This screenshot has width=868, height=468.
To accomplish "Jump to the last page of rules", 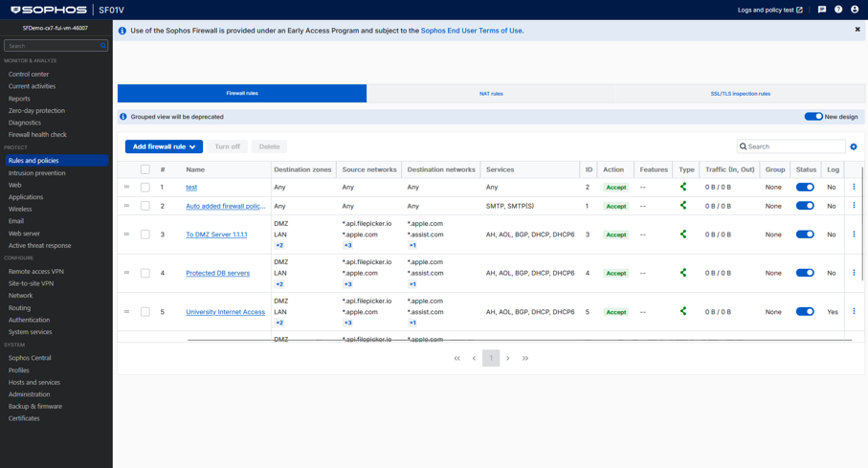I will pyautogui.click(x=524, y=358).
